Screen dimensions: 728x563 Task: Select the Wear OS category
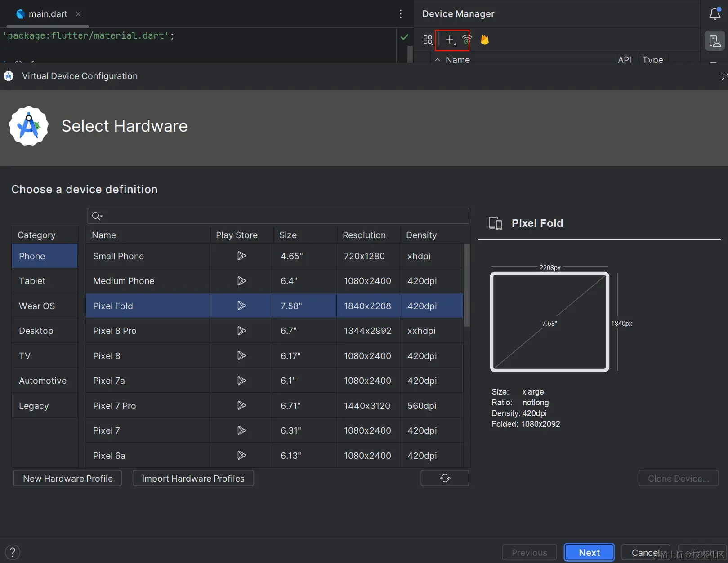tap(45, 306)
